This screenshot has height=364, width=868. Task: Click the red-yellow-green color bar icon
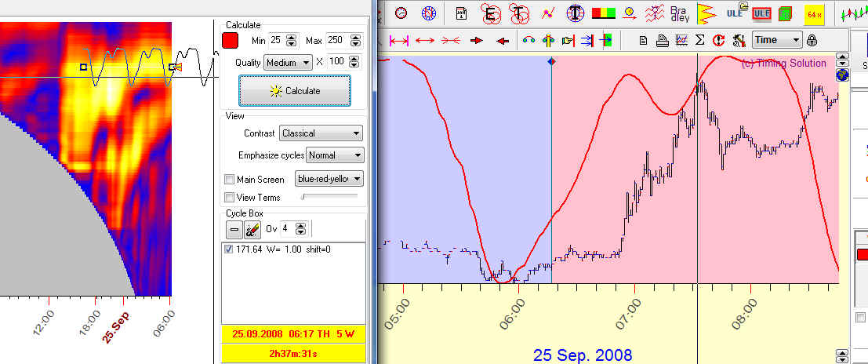(x=603, y=13)
